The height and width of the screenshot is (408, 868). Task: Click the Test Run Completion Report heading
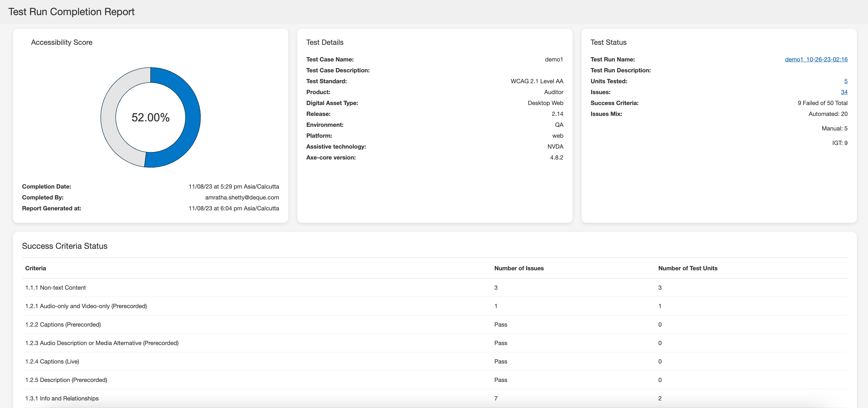point(71,12)
